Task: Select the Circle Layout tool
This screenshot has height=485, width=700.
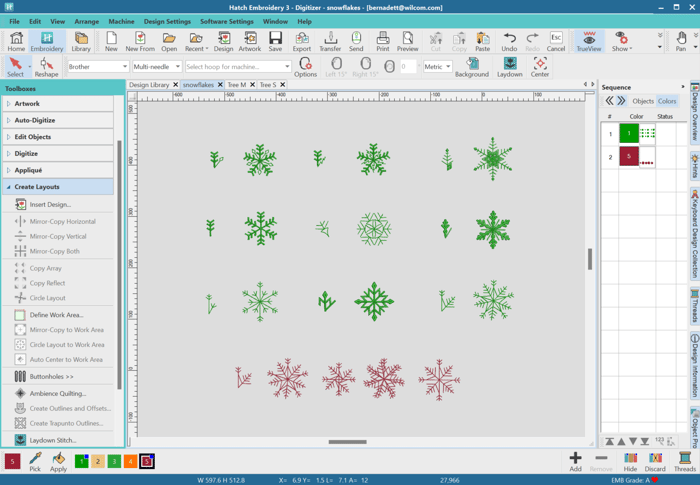Action: tap(47, 298)
